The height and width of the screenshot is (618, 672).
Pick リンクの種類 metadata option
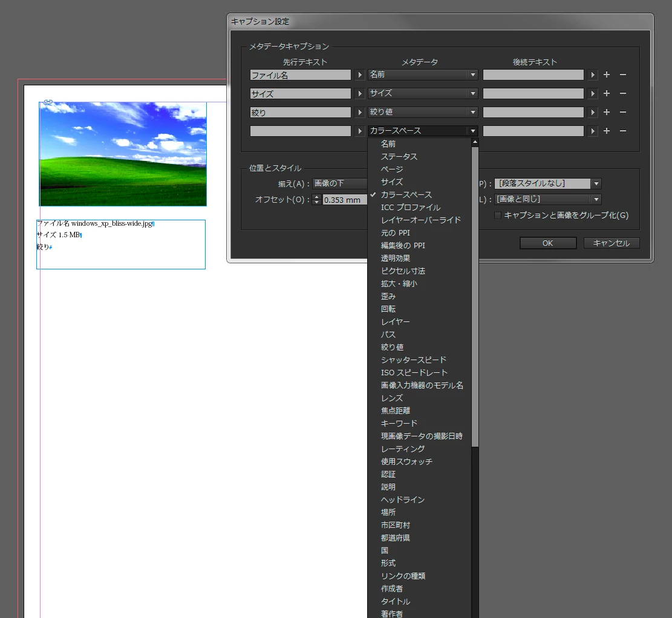click(403, 576)
